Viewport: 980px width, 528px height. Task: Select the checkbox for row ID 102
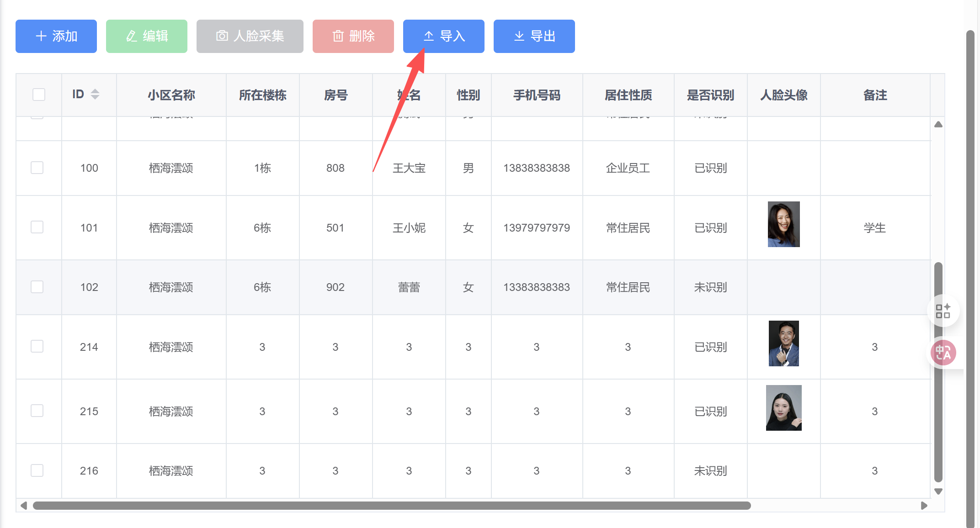[37, 287]
